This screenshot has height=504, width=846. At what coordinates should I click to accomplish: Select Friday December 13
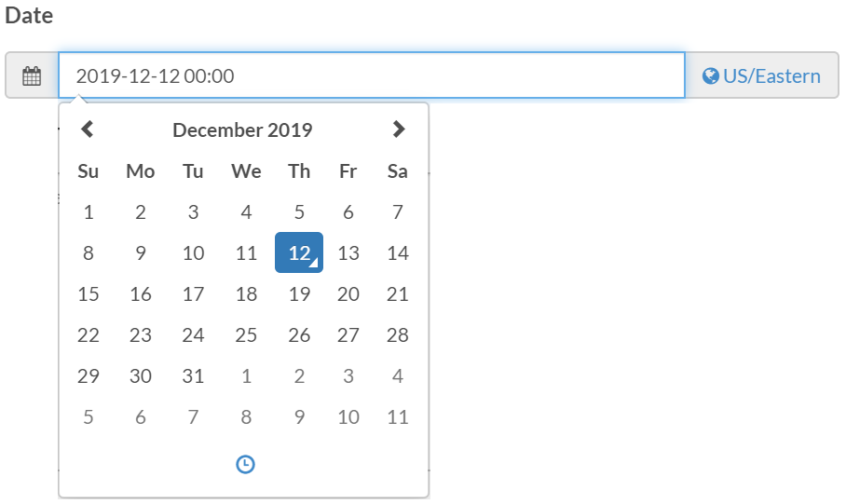tap(348, 253)
